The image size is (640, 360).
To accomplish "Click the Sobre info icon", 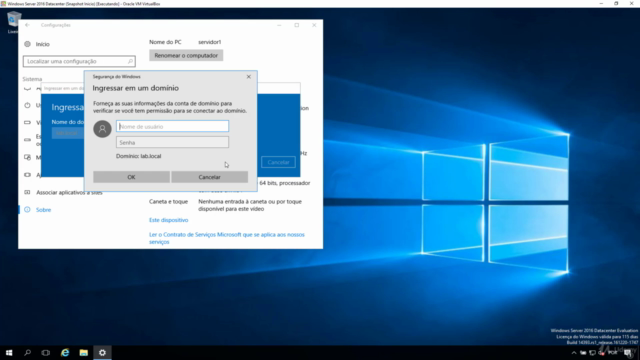I will tap(27, 210).
